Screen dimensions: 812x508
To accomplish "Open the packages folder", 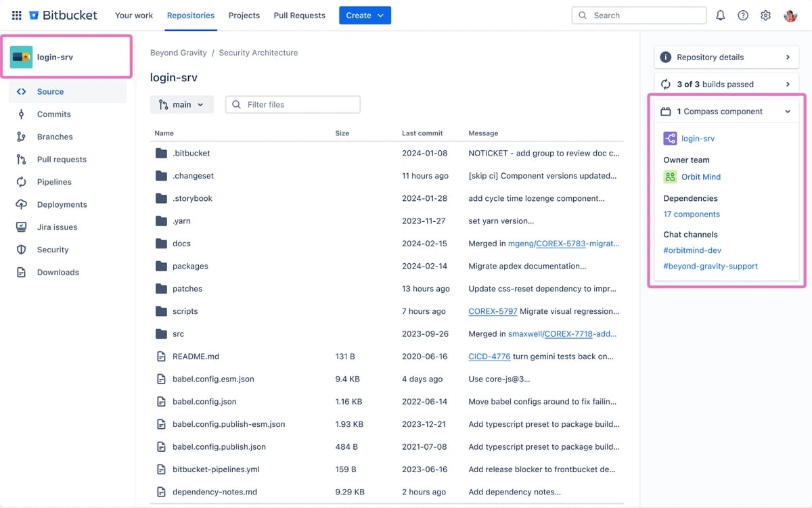I will click(190, 267).
